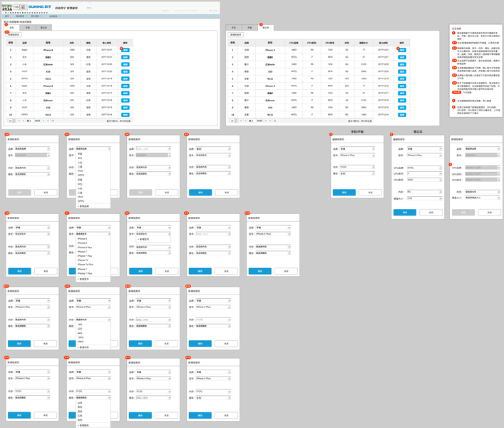Click '交互说明' heading in notes panel

[456, 29]
